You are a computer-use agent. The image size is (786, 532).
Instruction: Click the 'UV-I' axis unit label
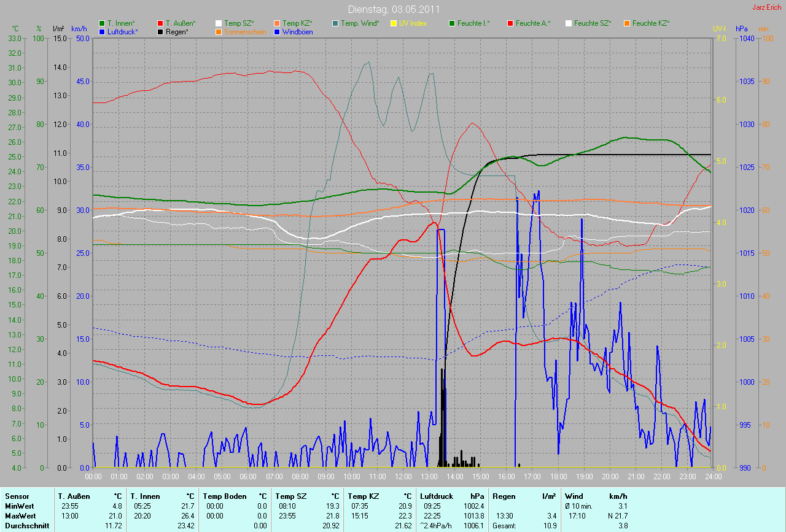pos(719,29)
